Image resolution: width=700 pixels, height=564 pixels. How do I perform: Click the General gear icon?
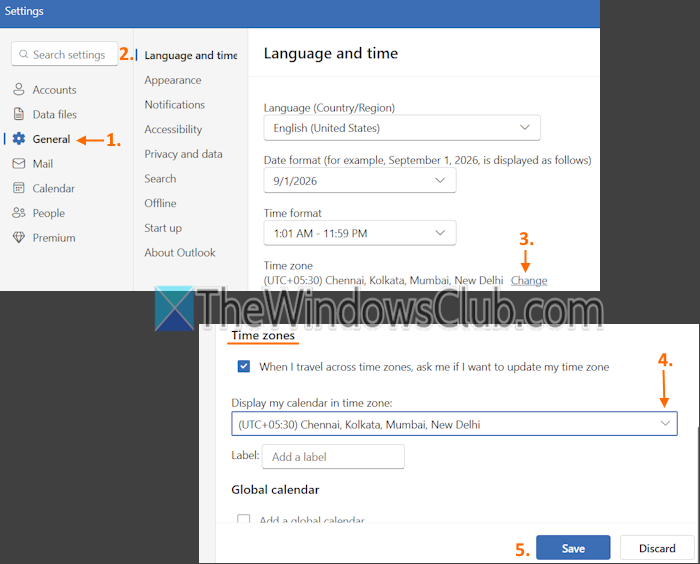19,139
